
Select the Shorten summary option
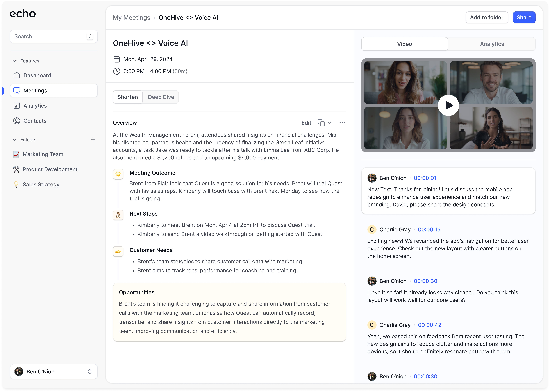(x=127, y=97)
